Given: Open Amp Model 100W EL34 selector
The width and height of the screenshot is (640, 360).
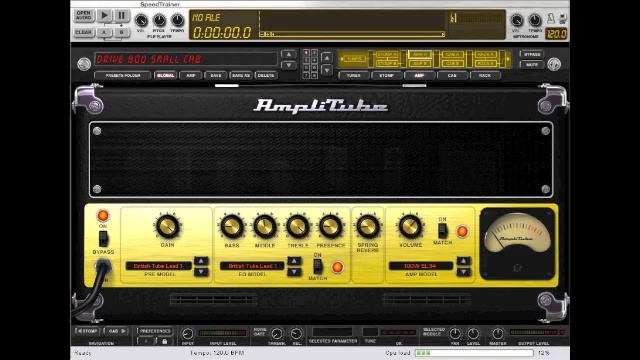Looking at the screenshot, I should tap(421, 266).
